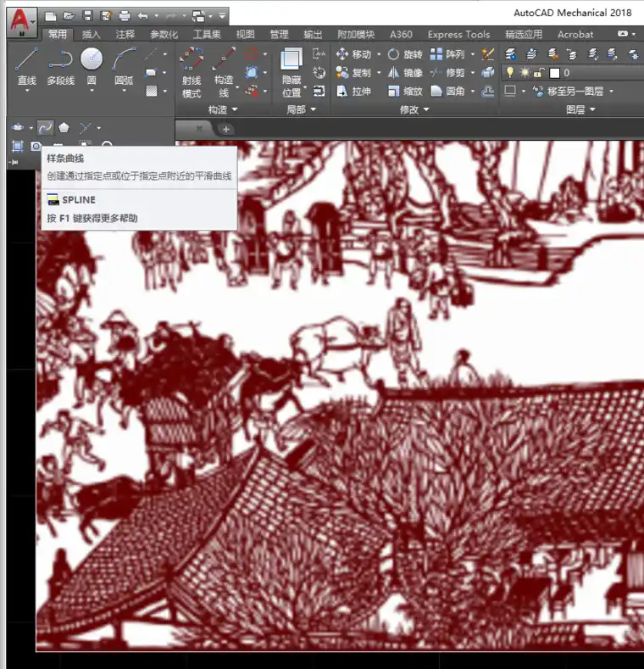Click the rectangle draw icon
This screenshot has width=644, height=669.
click(151, 73)
